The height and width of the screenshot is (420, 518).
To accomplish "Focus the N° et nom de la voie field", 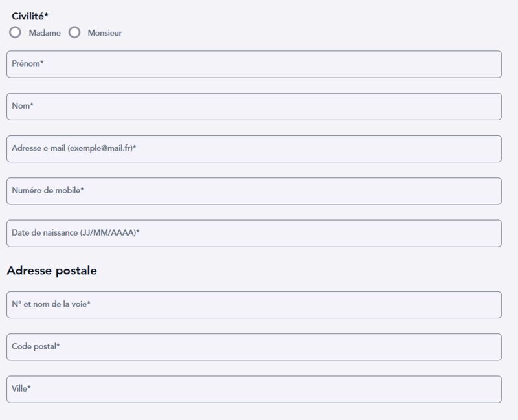I will (254, 305).
